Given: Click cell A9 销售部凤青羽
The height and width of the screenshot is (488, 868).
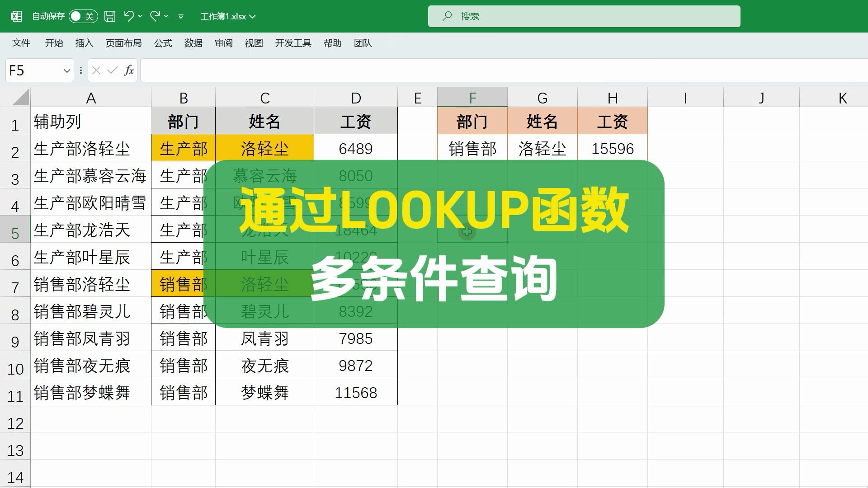Looking at the screenshot, I should [91, 338].
